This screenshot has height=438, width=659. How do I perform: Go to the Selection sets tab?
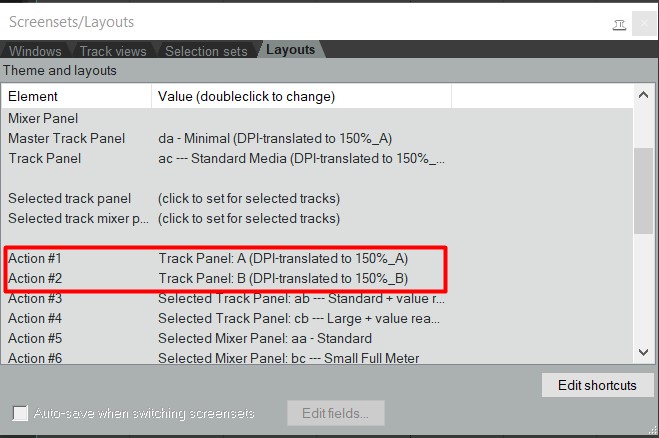(206, 51)
